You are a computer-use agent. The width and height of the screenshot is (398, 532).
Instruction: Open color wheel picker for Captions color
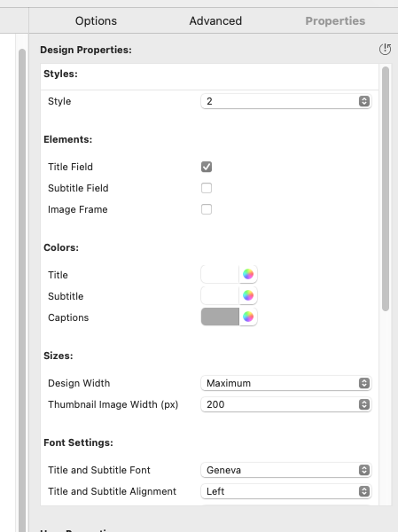(x=248, y=317)
